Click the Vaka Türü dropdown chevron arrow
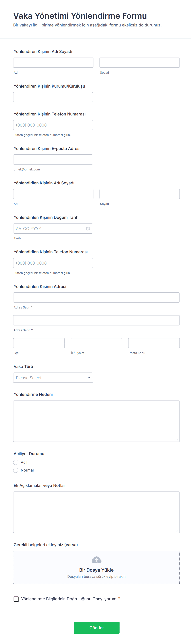Viewport: 191px width, 644px height. tap(89, 378)
